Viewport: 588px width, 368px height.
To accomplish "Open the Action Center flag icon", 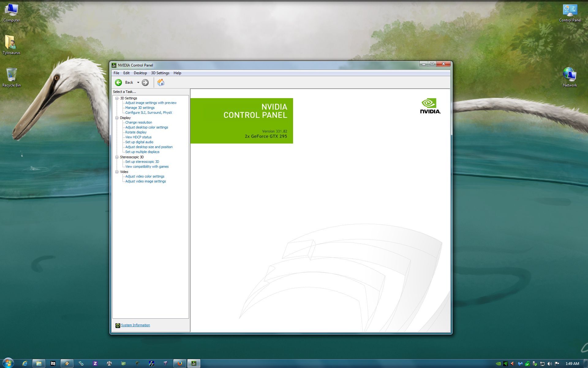I will (557, 364).
